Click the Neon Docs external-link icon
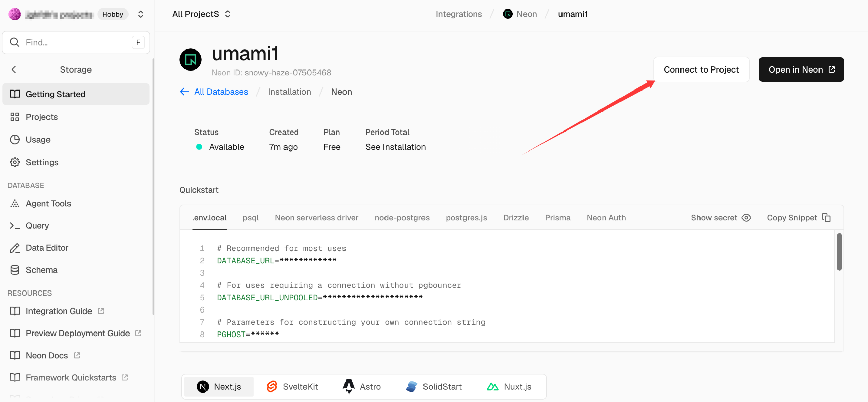Image resolution: width=868 pixels, height=402 pixels. tap(77, 355)
